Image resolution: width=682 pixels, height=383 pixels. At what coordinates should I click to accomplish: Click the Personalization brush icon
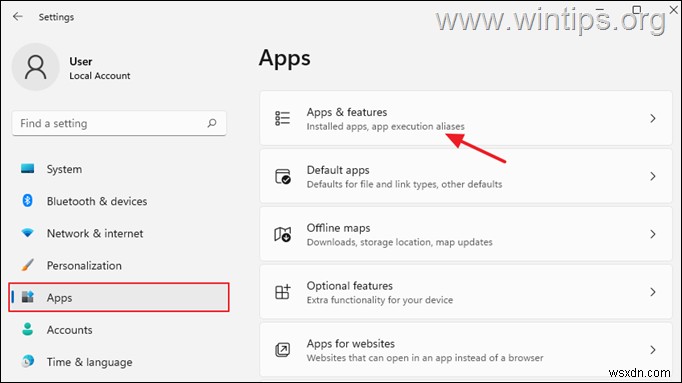coord(27,265)
